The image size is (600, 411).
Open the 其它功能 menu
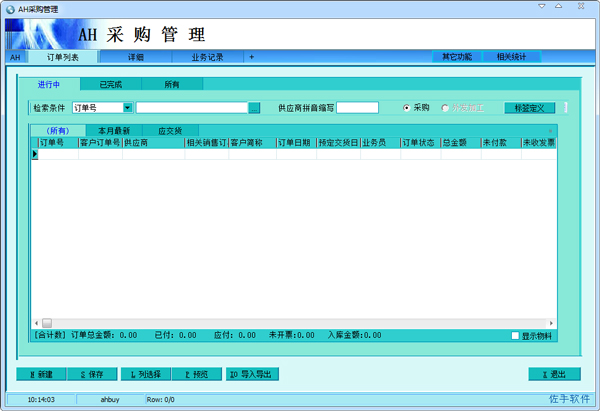(x=457, y=57)
